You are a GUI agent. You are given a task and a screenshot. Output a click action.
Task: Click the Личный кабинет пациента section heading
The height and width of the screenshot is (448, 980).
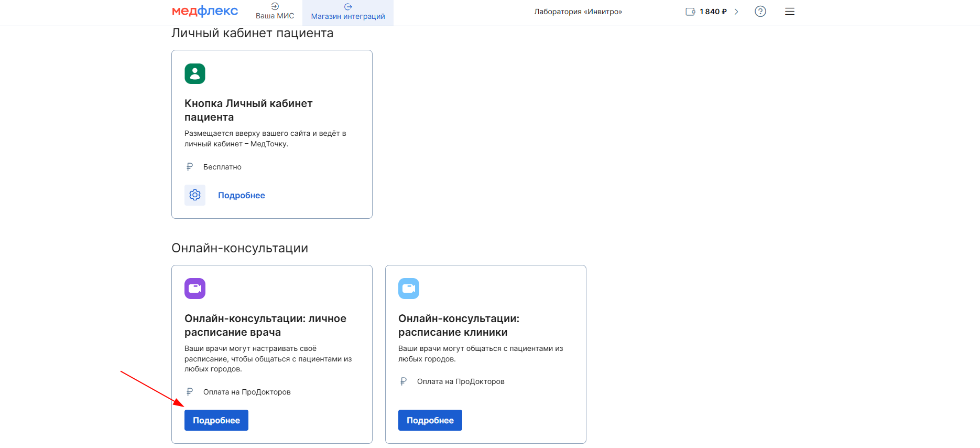252,33
